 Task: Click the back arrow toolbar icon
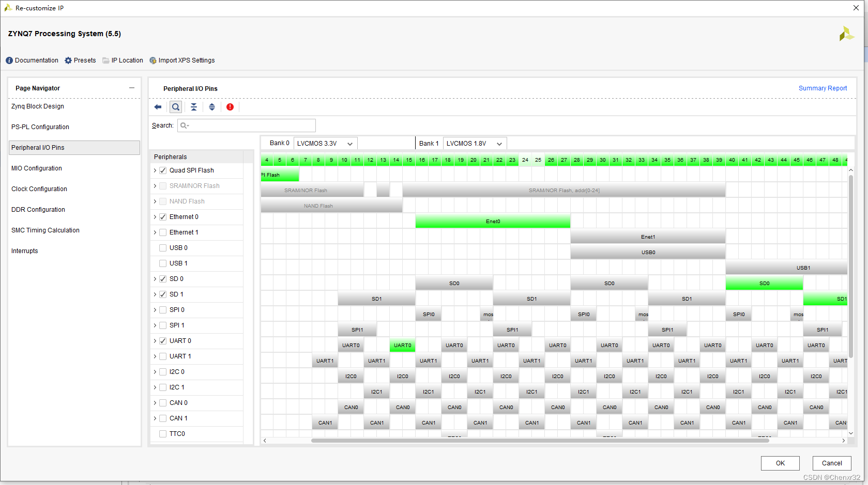(158, 107)
